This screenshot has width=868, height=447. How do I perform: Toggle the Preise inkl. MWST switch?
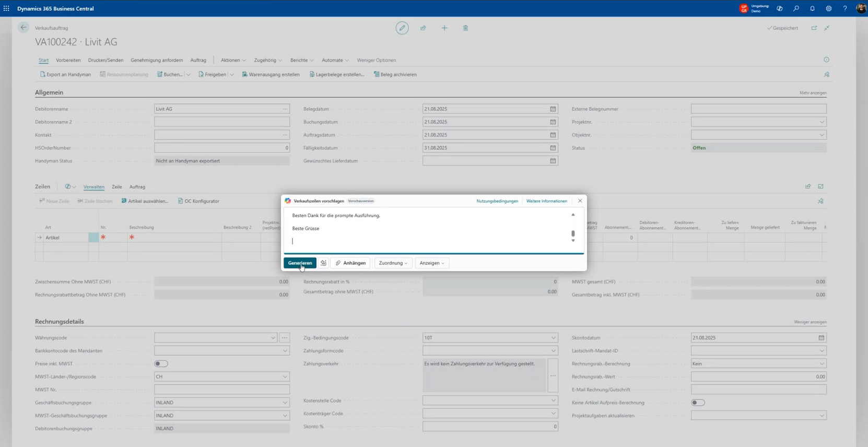[x=161, y=364]
